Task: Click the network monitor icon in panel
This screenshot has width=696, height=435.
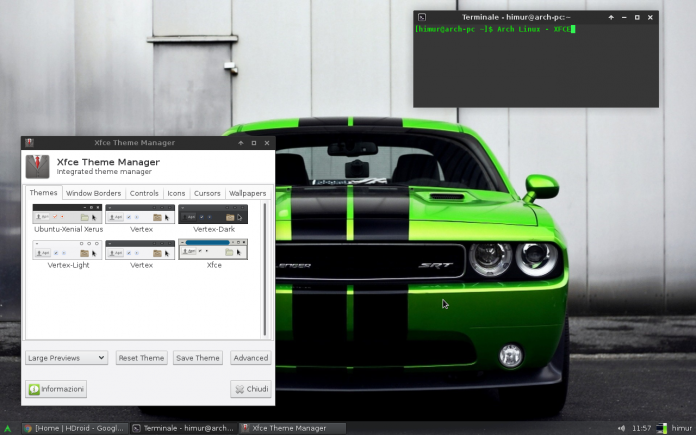Action: pyautogui.click(x=661, y=428)
